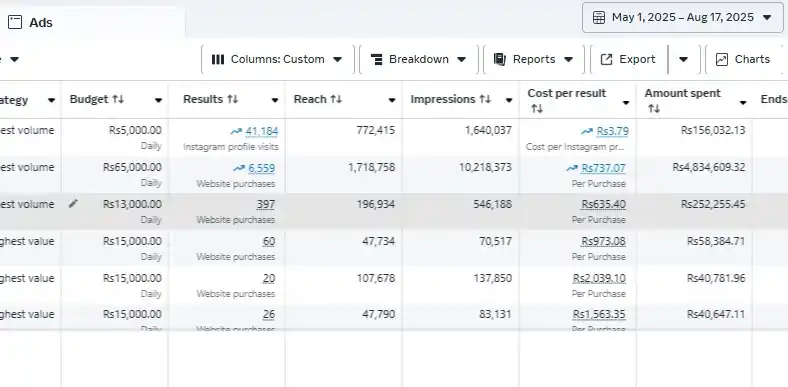Select the Rs65,000.00 budget cell
The width and height of the screenshot is (788, 387).
[115, 174]
